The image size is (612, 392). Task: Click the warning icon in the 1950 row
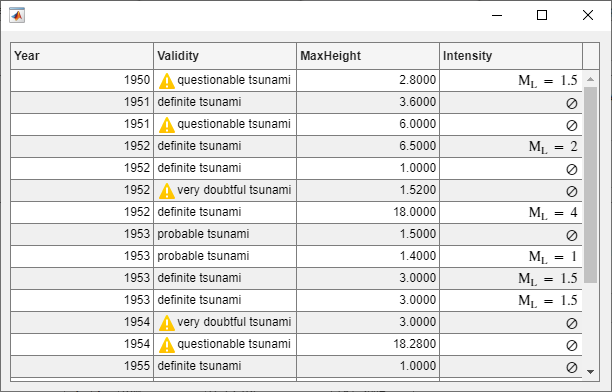pos(167,81)
